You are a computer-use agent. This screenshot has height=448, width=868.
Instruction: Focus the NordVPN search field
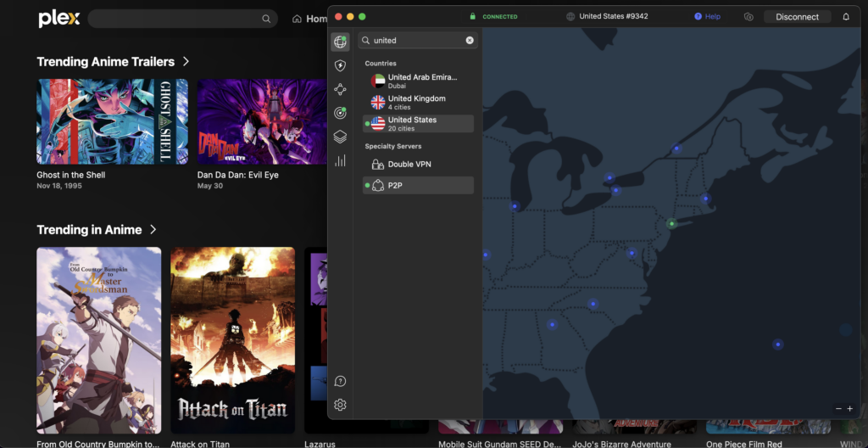point(418,41)
